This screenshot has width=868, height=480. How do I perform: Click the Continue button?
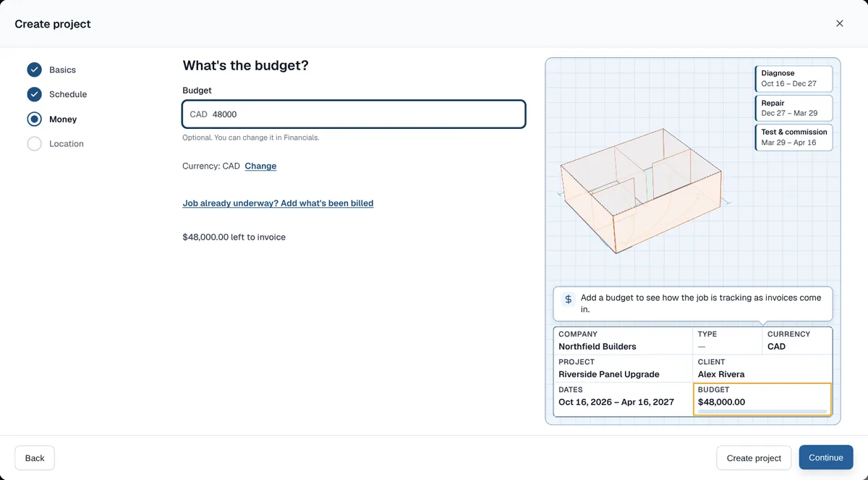(x=826, y=458)
